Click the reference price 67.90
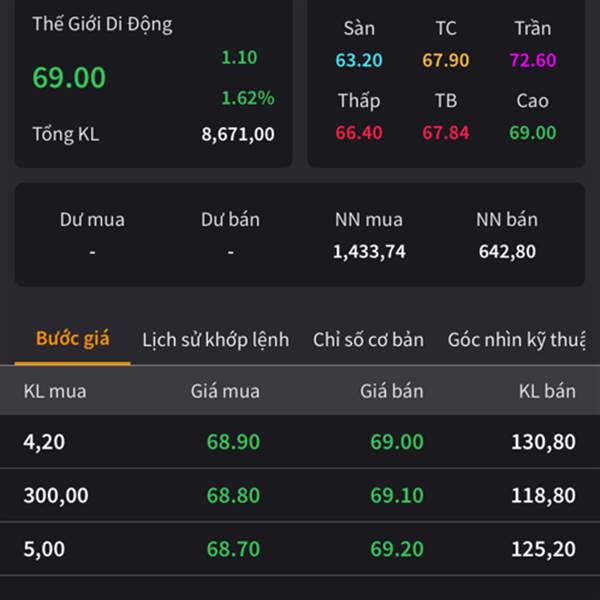 [446, 60]
